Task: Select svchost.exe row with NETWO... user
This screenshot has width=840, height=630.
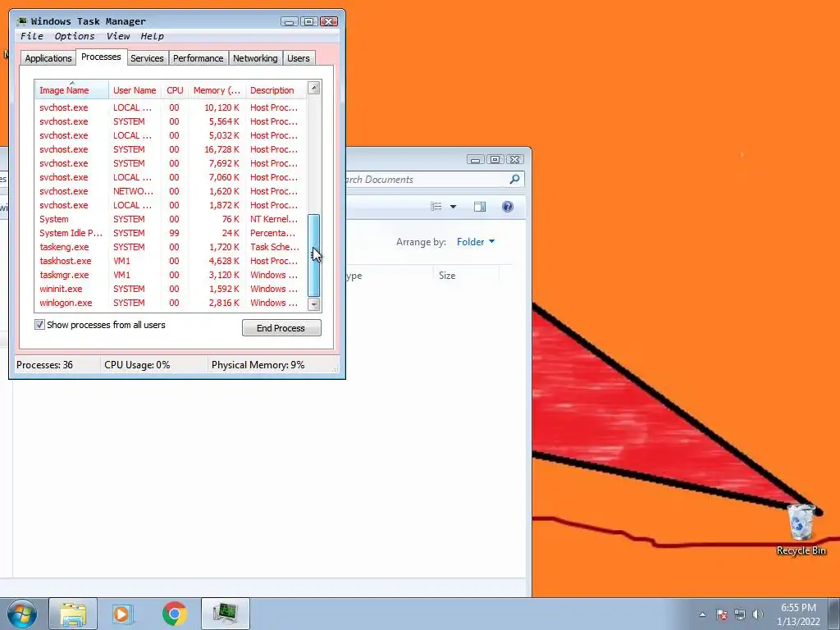Action: pyautogui.click(x=171, y=191)
